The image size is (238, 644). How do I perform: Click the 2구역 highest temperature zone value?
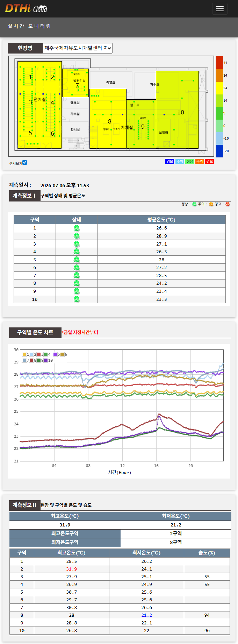(x=176, y=533)
